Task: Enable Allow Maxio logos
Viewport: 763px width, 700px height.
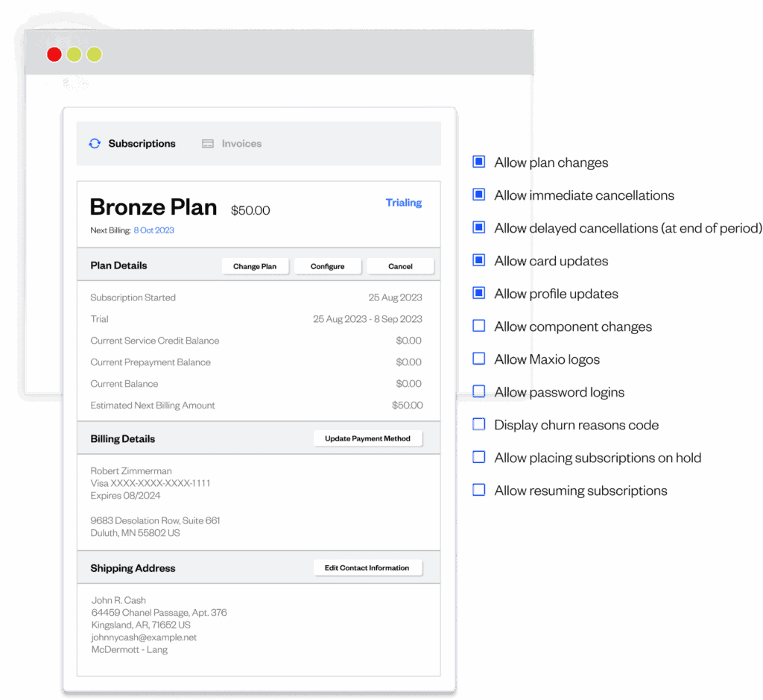Action: [479, 359]
